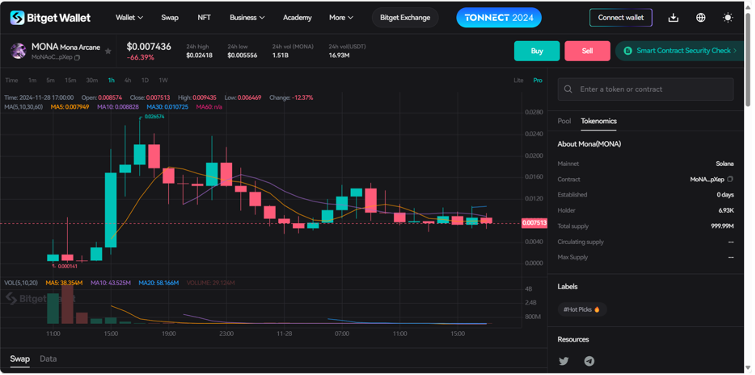
Task: Add MONA to favorites with star icon
Action: click(108, 51)
